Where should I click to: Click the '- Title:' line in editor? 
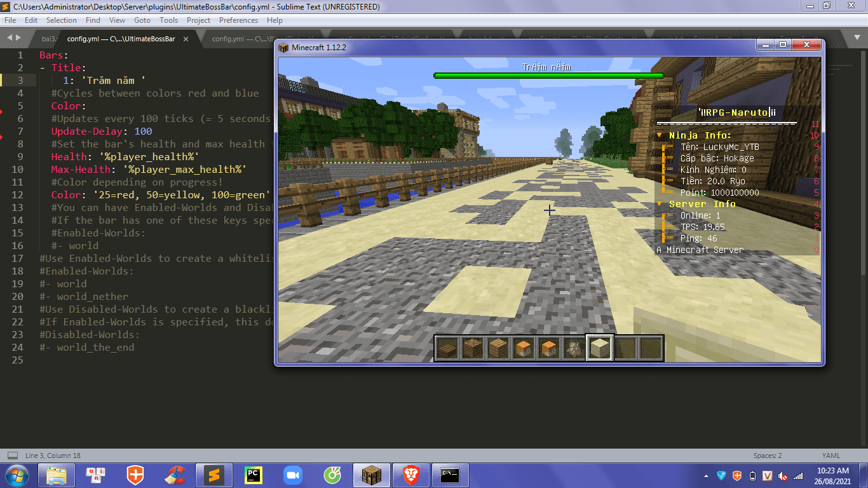point(63,68)
